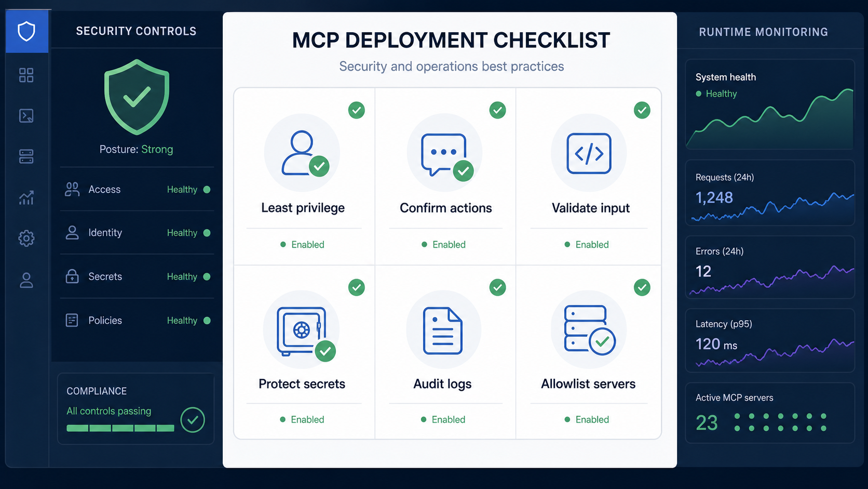Select the Policies control row label
Viewport: 868px width, 489px height.
click(x=105, y=321)
